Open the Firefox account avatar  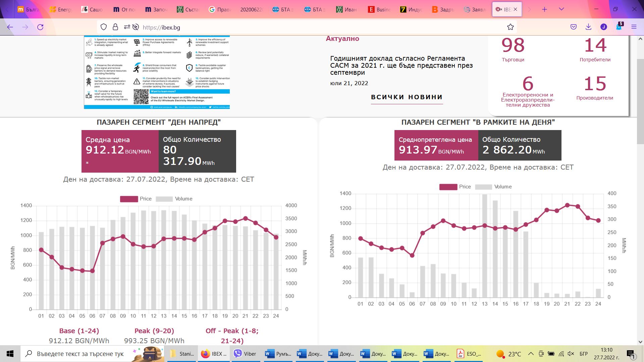point(604,27)
